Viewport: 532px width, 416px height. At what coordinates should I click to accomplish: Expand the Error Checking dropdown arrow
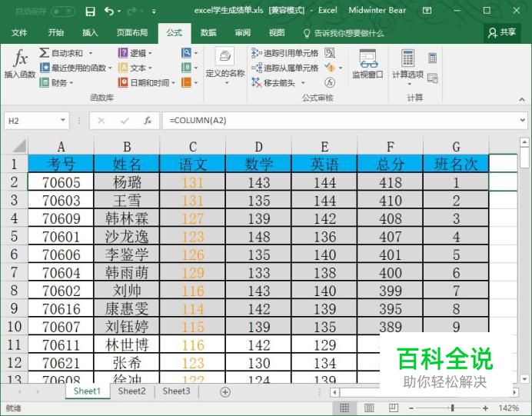click(341, 68)
